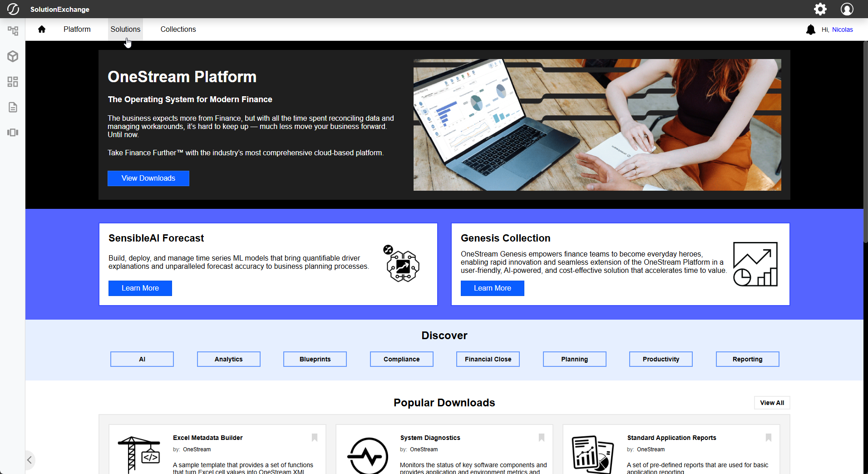868x474 pixels.
Task: Click the View Downloads button
Action: 148,178
